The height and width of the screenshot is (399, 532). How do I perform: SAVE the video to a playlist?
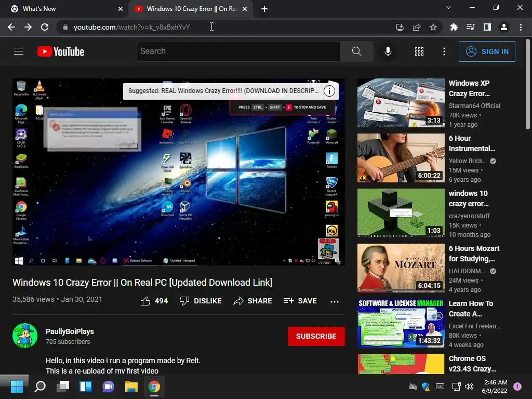[x=300, y=301]
